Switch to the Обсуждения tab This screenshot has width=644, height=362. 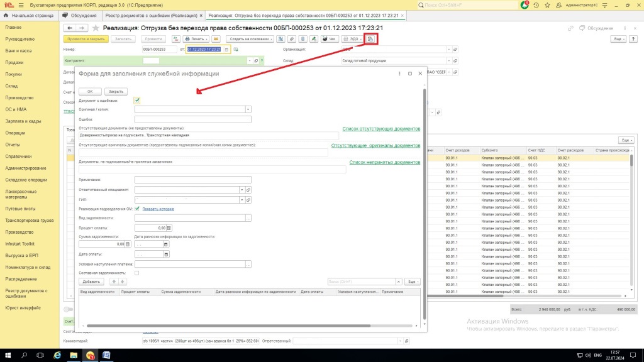tap(83, 14)
